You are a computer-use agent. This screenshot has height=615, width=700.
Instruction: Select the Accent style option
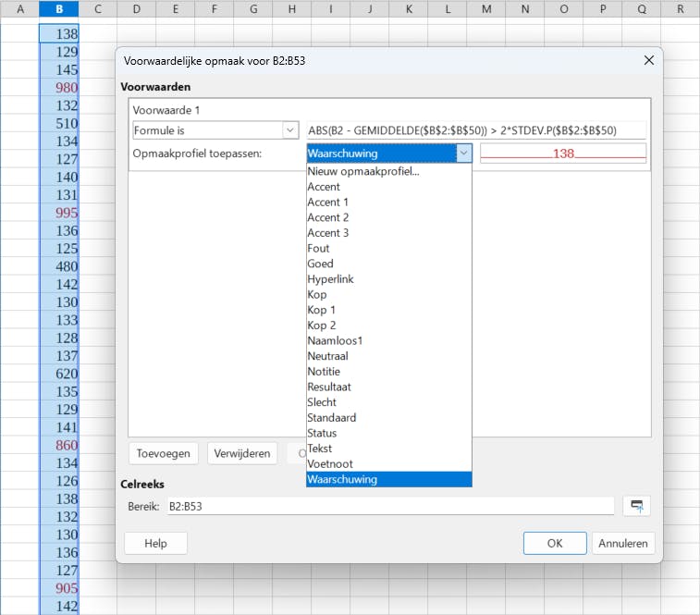(389, 187)
